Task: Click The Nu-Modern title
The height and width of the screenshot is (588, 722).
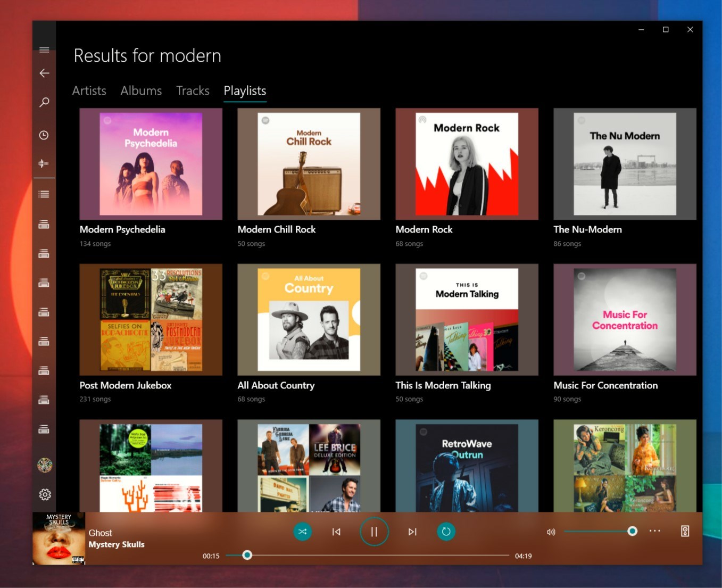Action: [x=588, y=229]
